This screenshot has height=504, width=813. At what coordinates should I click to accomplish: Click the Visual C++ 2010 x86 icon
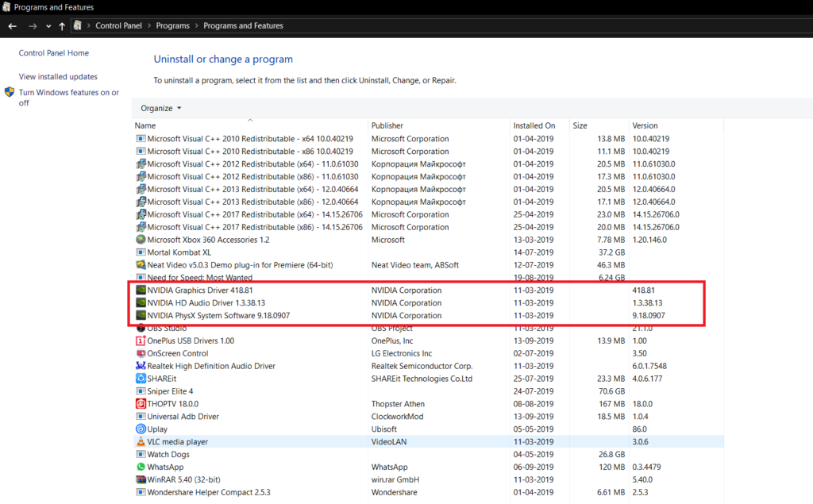coord(141,152)
